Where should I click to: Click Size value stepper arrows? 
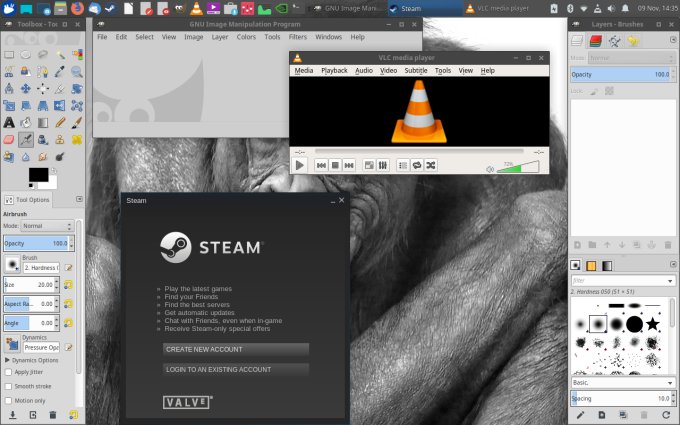coord(56,285)
